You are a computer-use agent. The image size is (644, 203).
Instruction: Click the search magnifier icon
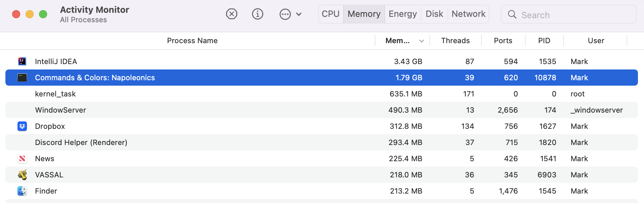tap(512, 14)
